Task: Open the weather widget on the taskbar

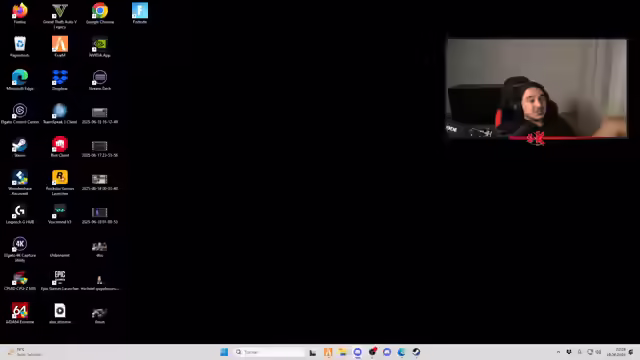Action: (x=25, y=352)
